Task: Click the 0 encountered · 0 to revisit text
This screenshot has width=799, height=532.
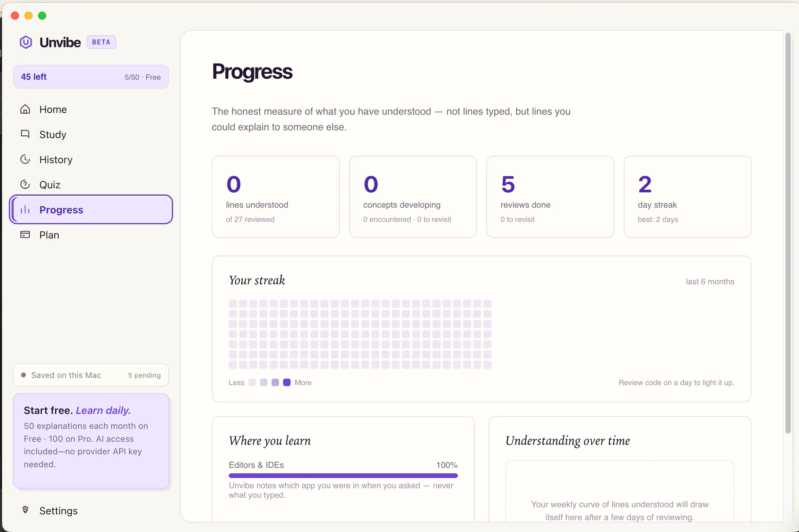Action: click(x=407, y=219)
